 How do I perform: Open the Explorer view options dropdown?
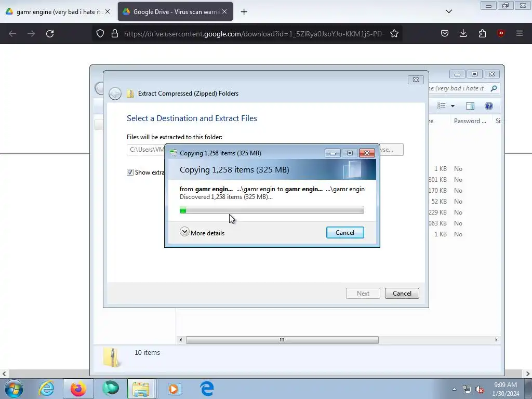coord(453,106)
